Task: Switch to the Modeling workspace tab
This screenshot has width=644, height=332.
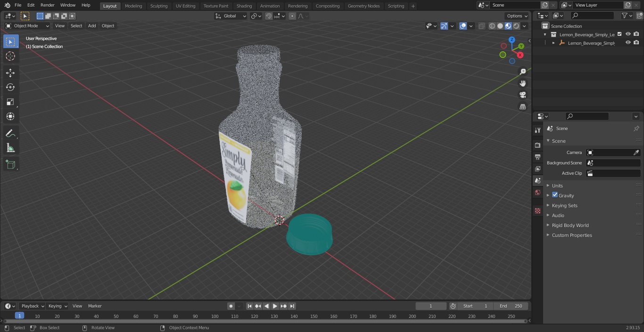Action: point(133,6)
